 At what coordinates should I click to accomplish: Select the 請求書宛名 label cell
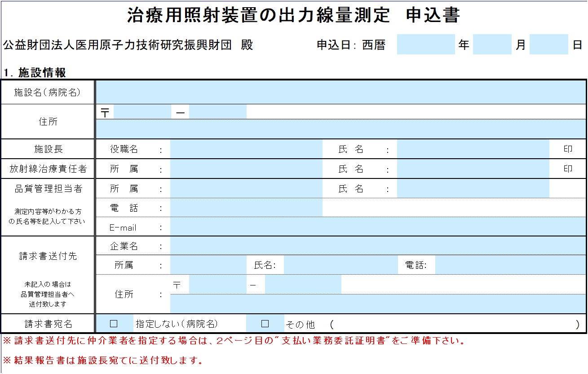[x=48, y=324]
